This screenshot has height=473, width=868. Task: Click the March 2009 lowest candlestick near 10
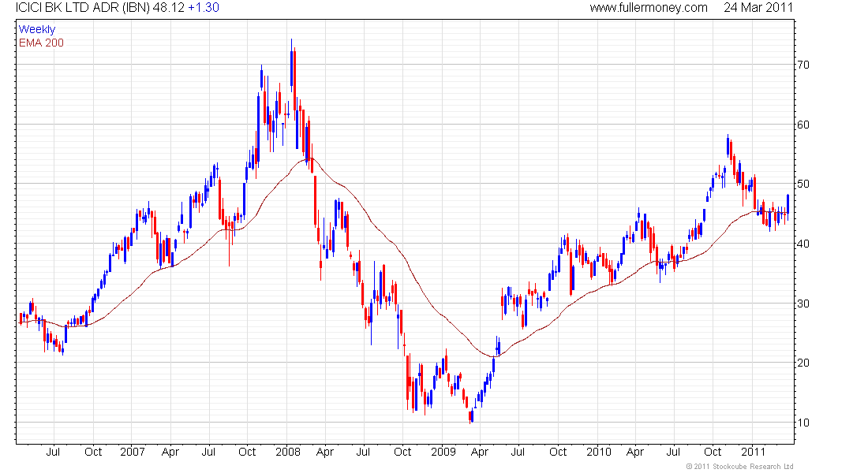(x=470, y=416)
